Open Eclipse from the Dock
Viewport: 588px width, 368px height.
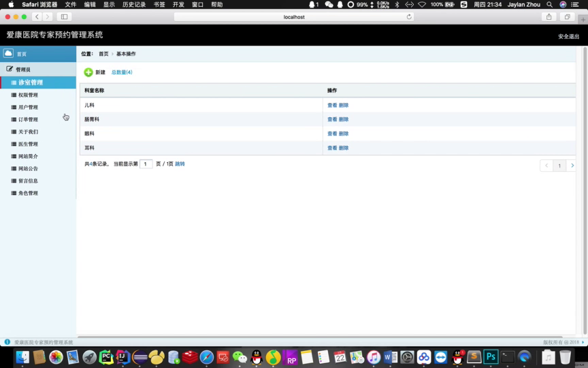point(140,357)
